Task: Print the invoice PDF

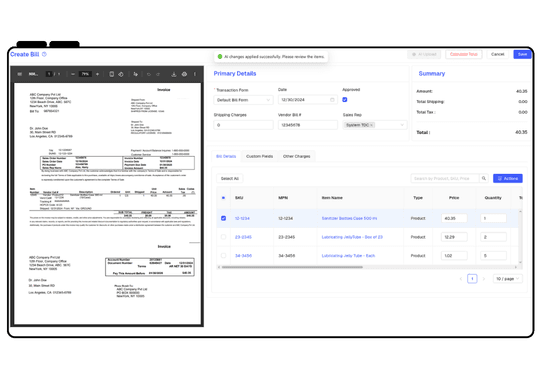Action: pyautogui.click(x=184, y=74)
